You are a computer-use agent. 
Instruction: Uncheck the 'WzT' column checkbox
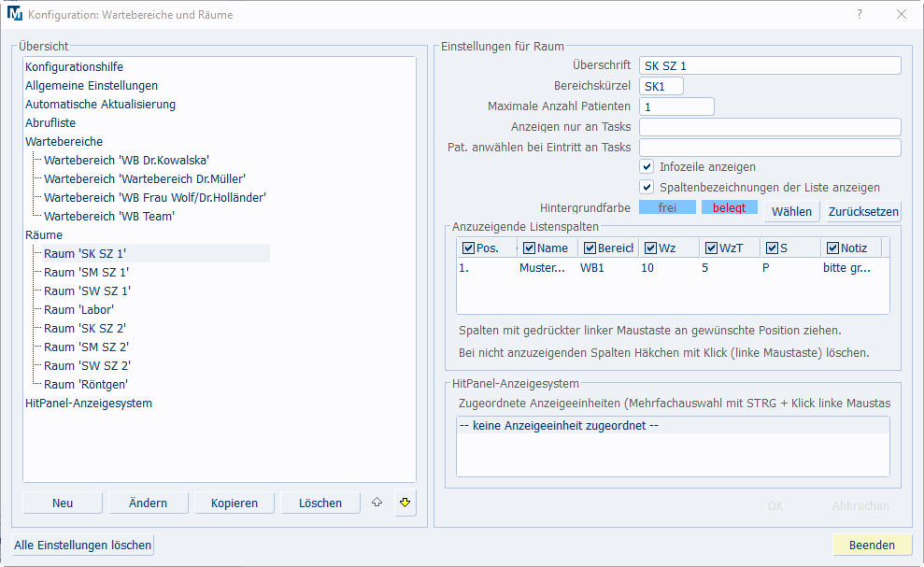pyautogui.click(x=712, y=248)
